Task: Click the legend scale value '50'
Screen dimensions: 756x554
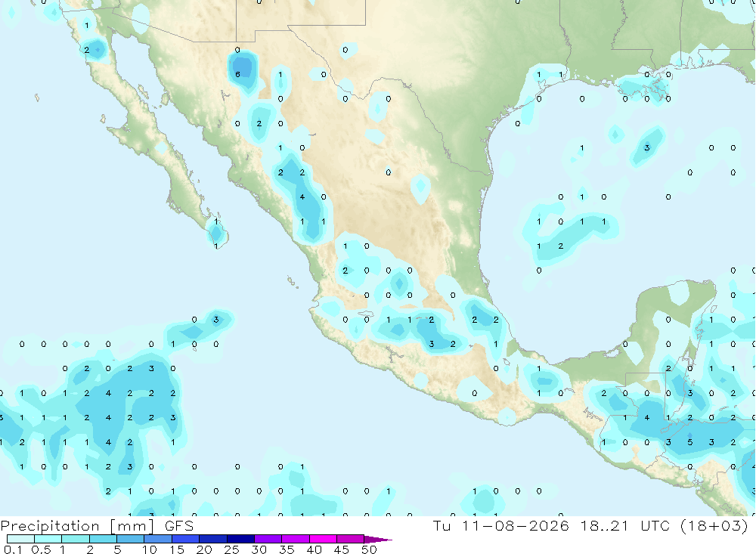Action: pyautogui.click(x=370, y=549)
